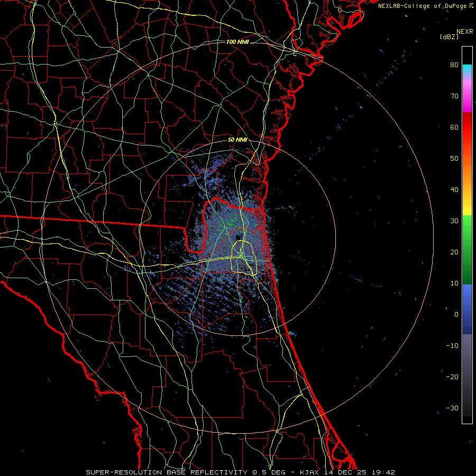Click the yellow beltway loop near radar center

[x=245, y=258]
